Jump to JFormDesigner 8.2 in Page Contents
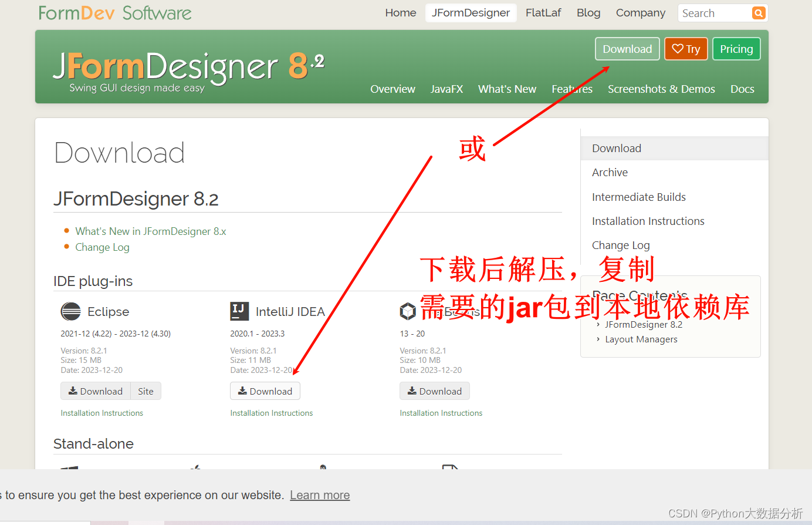The image size is (812, 525). click(x=644, y=324)
